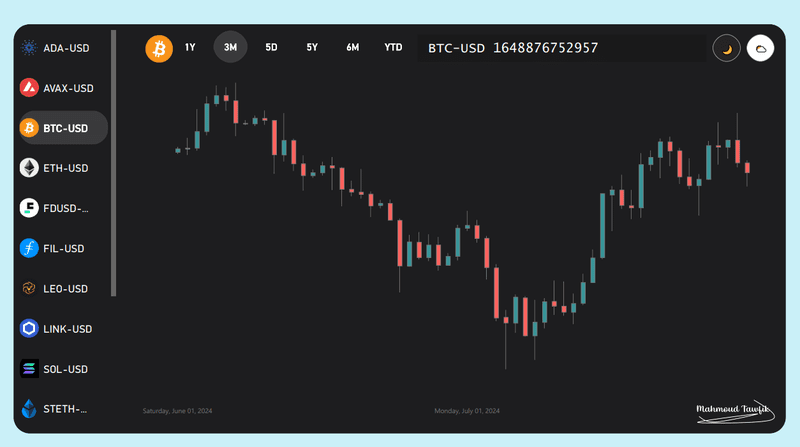This screenshot has width=800, height=447.
Task: Switch to light mode with cloud toggle
Action: (x=761, y=48)
